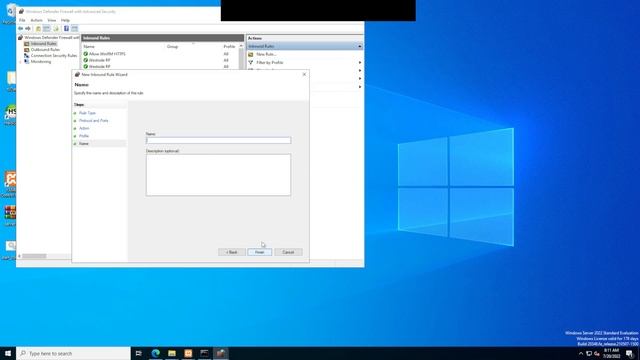This screenshot has height=360, width=640.
Task: Click the taskbar Type here to search box
Action: [73, 353]
